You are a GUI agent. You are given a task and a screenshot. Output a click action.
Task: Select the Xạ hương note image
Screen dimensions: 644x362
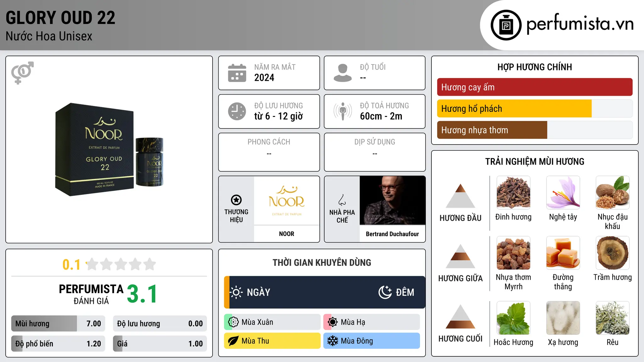[563, 318]
